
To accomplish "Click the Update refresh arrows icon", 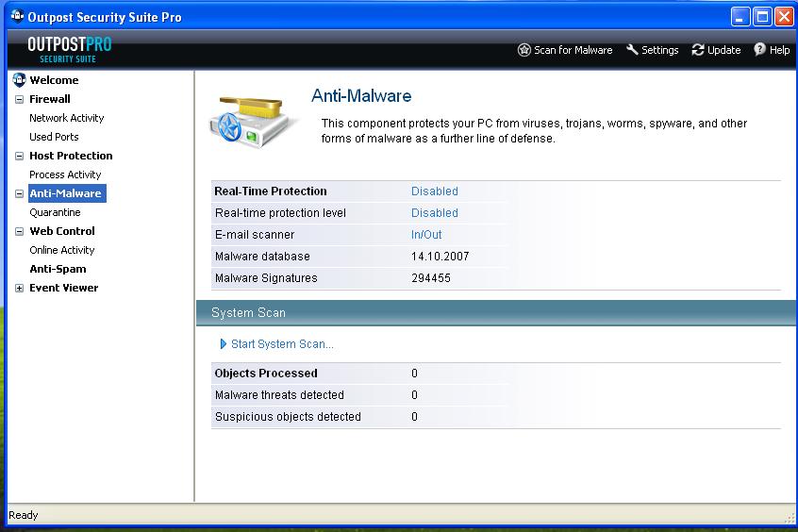I will click(x=698, y=49).
